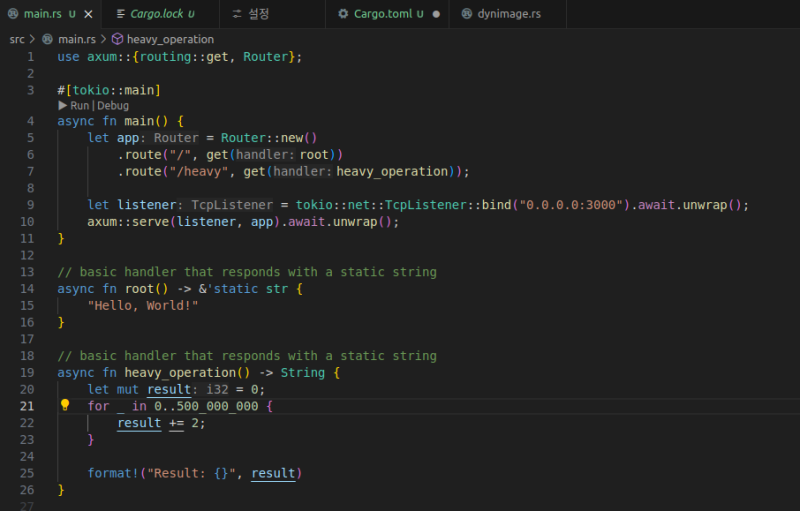Screen dimensions: 800x511
Task: Click line number 21 in the gutter
Action: 27,406
